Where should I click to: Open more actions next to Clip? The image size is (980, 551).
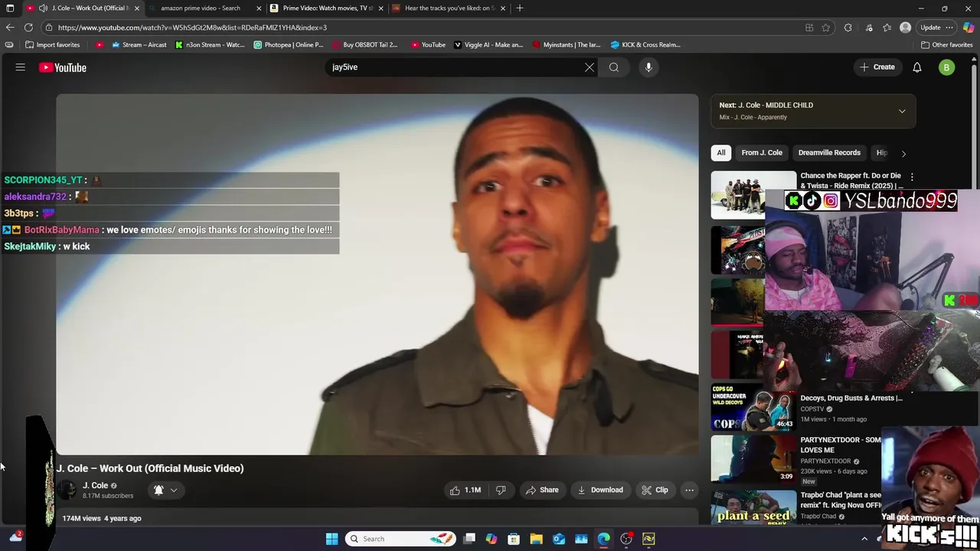[689, 490]
